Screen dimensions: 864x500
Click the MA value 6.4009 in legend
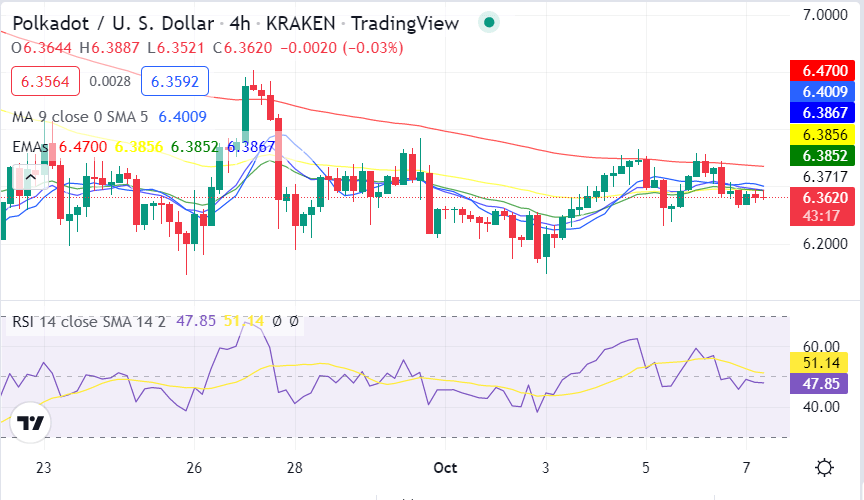182,117
